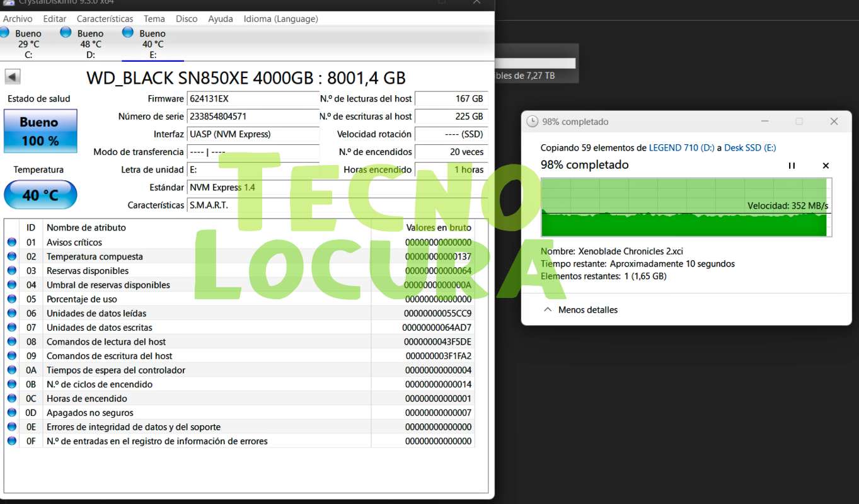
Task: Select the Temperatura compuesta attribute name
Action: 95,256
